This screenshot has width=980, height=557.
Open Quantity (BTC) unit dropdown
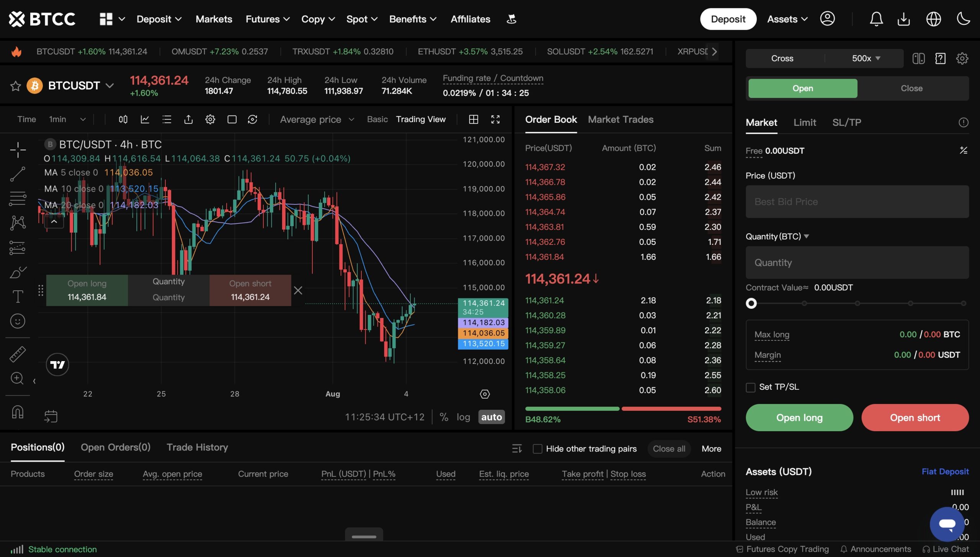pyautogui.click(x=777, y=236)
